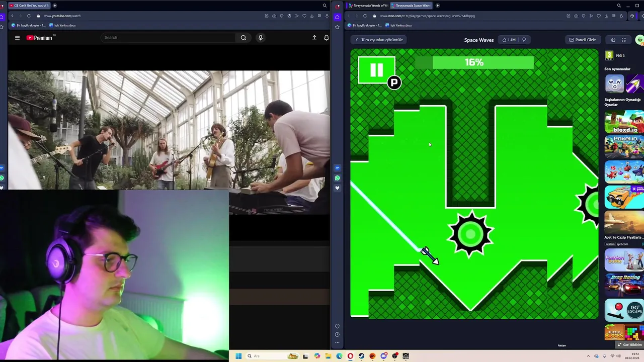The image size is (644, 362).
Task: Click the Windows taskbar Ara search box
Action: tap(272, 356)
